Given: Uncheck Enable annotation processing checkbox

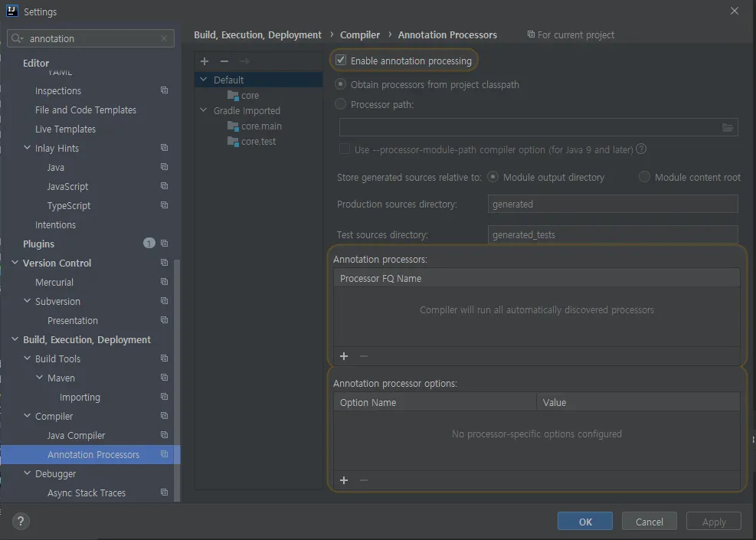Looking at the screenshot, I should coord(341,61).
